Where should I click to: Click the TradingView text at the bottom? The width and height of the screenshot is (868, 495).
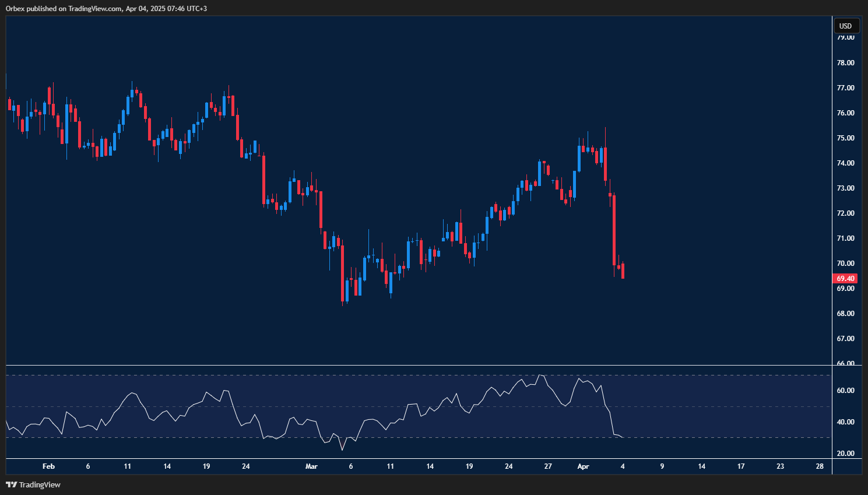41,485
